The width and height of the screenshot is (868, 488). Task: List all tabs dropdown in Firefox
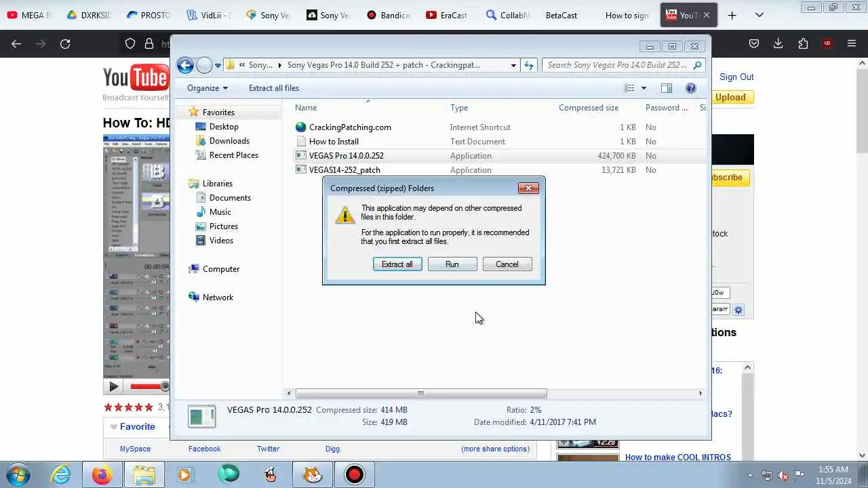tap(759, 15)
